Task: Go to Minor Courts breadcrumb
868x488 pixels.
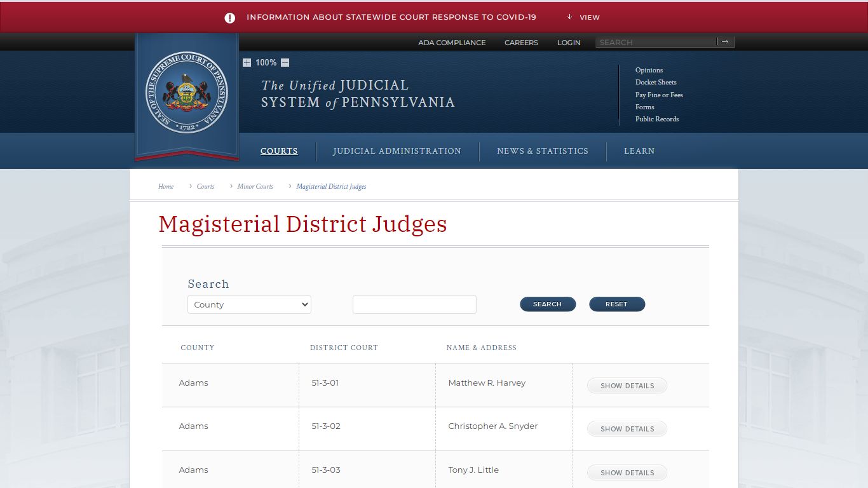Action: pyautogui.click(x=255, y=186)
